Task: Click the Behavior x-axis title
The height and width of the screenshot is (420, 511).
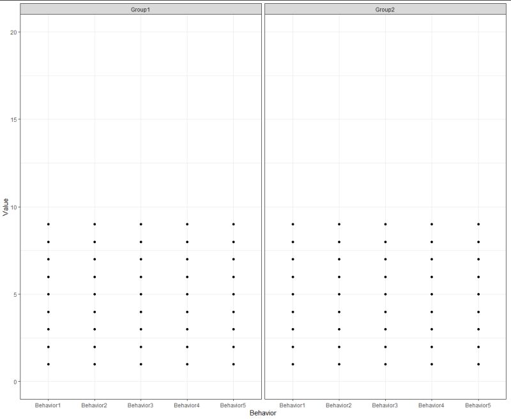Action: pos(263,414)
